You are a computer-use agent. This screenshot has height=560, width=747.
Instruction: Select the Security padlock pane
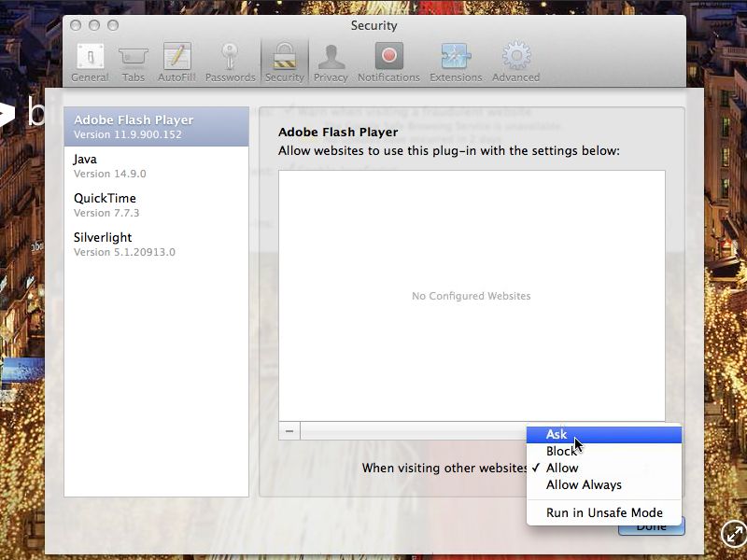click(x=285, y=63)
